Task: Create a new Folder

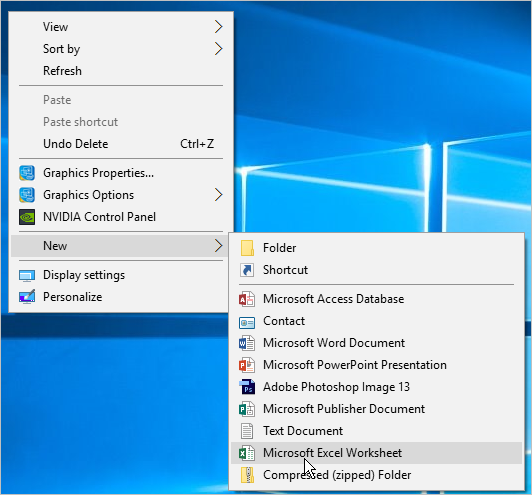Action: (377, 248)
